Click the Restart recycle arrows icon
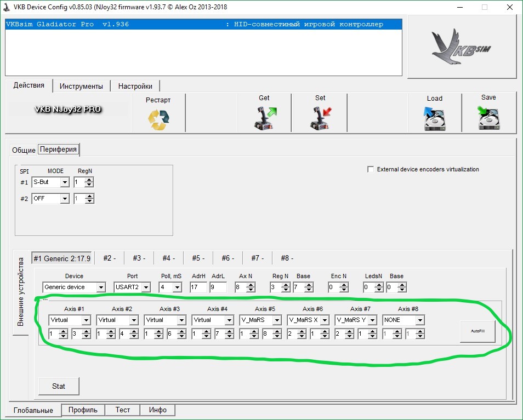Viewport: 523px width, 420px height. click(158, 119)
